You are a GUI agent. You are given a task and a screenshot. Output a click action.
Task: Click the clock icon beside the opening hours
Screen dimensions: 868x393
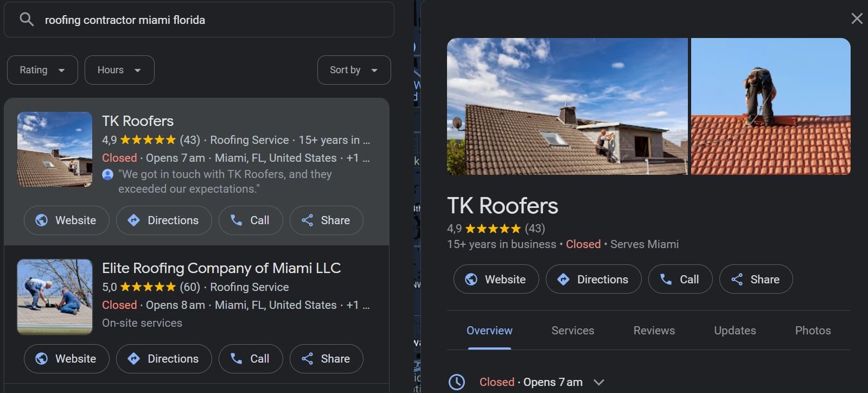tap(456, 382)
